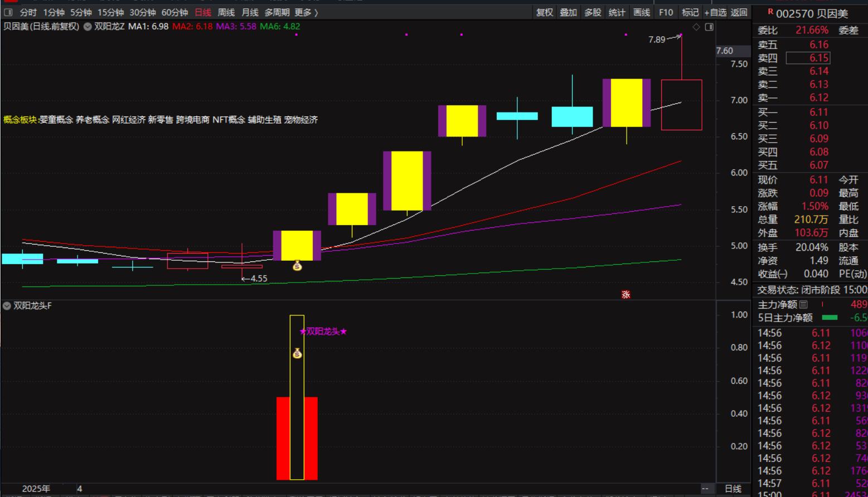
Task: Click the money bag signal icon on candlestick
Action: pyautogui.click(x=297, y=266)
